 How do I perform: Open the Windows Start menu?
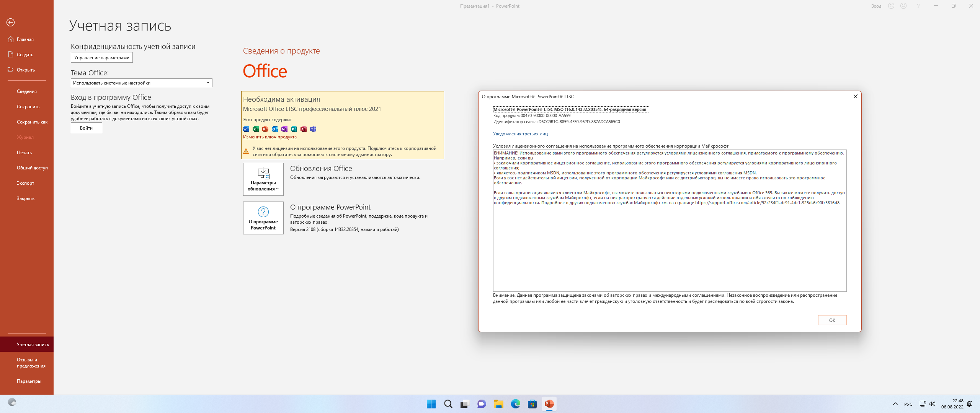pyautogui.click(x=431, y=404)
